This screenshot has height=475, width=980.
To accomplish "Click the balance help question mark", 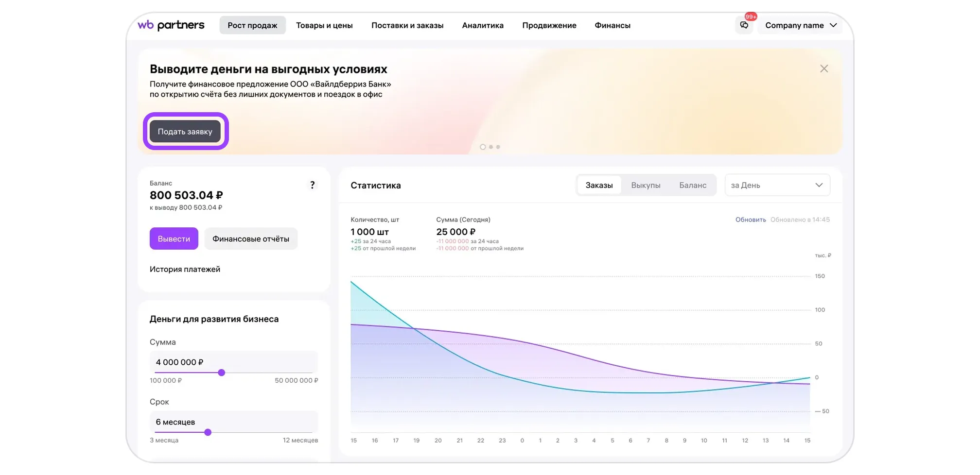I will pyautogui.click(x=312, y=185).
